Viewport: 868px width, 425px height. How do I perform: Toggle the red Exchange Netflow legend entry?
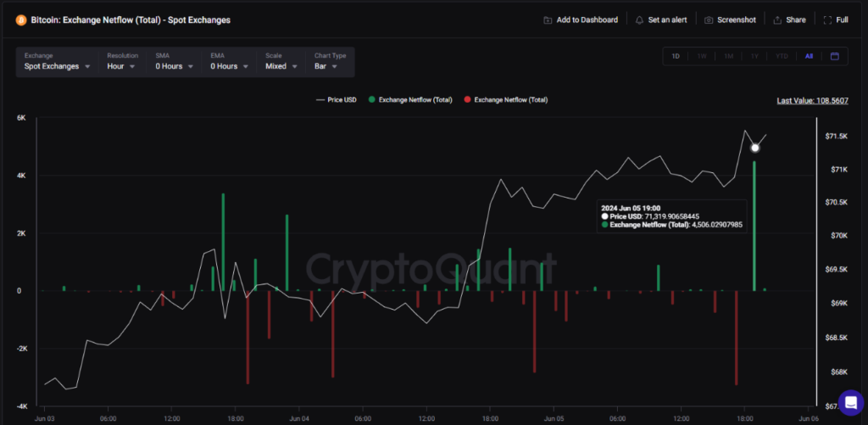pos(506,100)
